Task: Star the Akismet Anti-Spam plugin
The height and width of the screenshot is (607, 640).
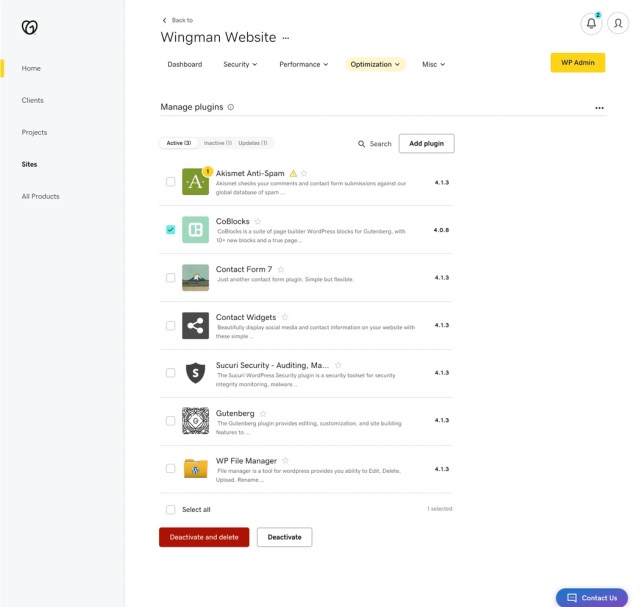Action: click(x=304, y=173)
